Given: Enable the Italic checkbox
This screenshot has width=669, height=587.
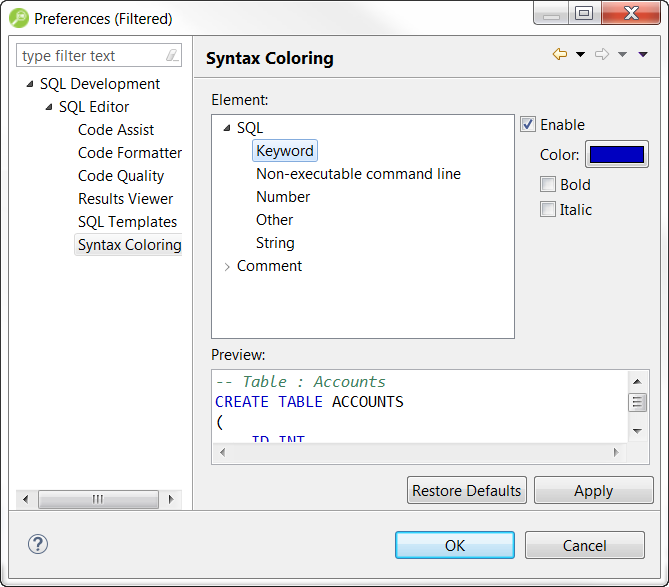Looking at the screenshot, I should coord(548,209).
